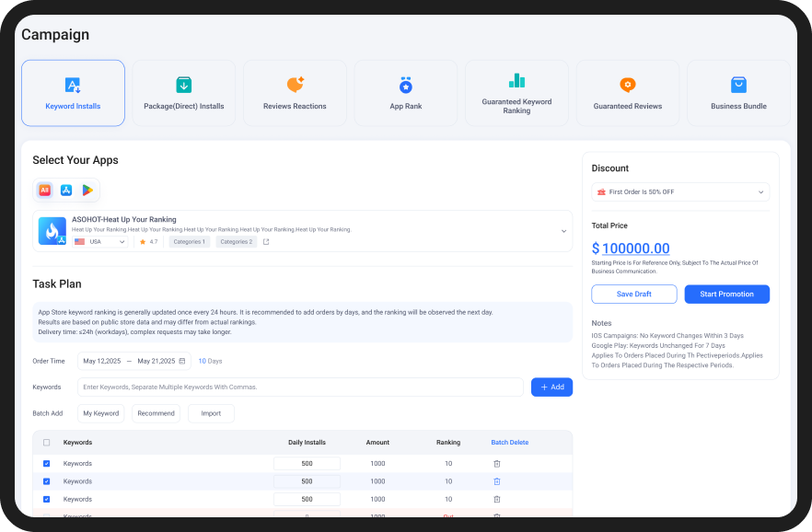Click the Categories 2 tag
Viewport: 812px width, 532px height.
click(x=236, y=242)
